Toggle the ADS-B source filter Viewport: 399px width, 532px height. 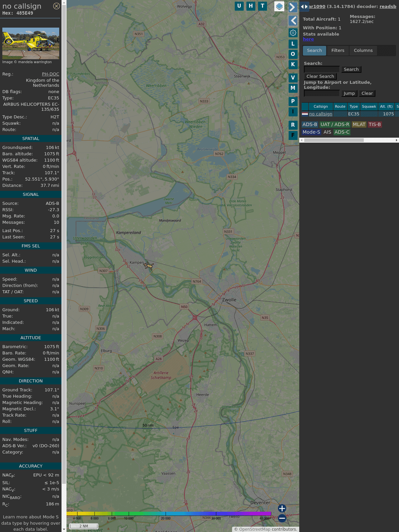[x=310, y=124]
